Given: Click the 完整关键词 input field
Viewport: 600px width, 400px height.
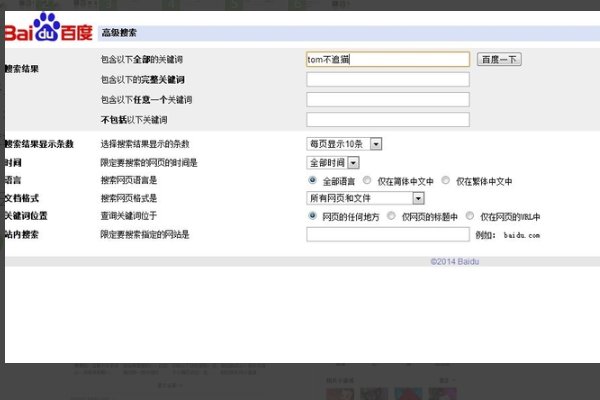Looking at the screenshot, I should pyautogui.click(x=388, y=80).
